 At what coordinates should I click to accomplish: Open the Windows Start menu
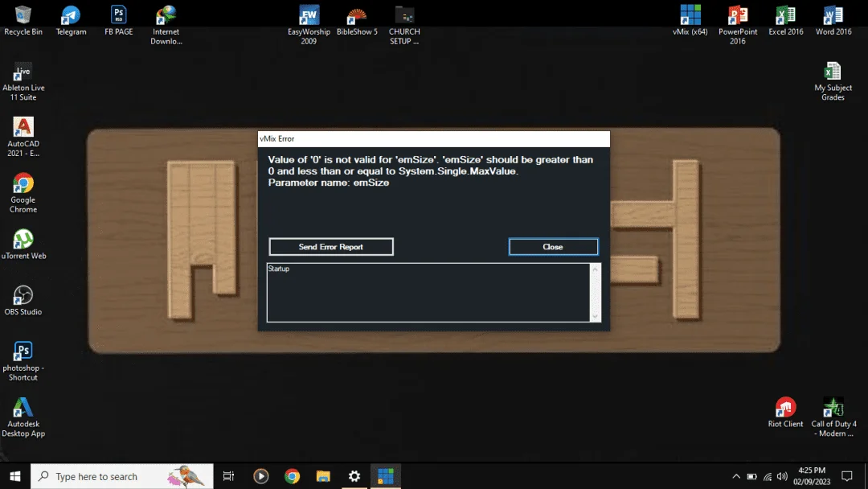click(15, 476)
